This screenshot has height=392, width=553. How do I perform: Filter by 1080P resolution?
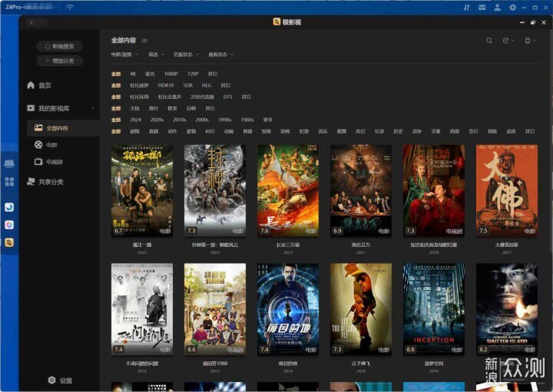click(x=171, y=74)
